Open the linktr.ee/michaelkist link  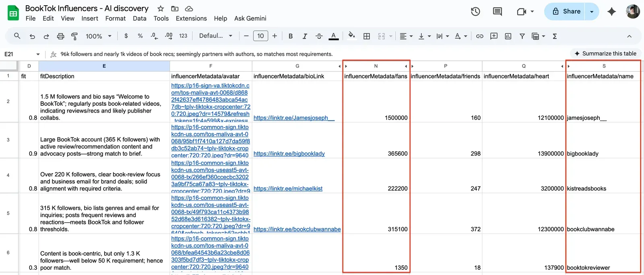(x=288, y=189)
